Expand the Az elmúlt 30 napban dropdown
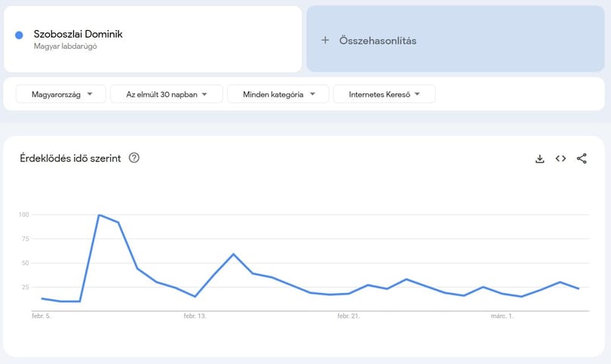This screenshot has width=611, height=364. tap(167, 94)
